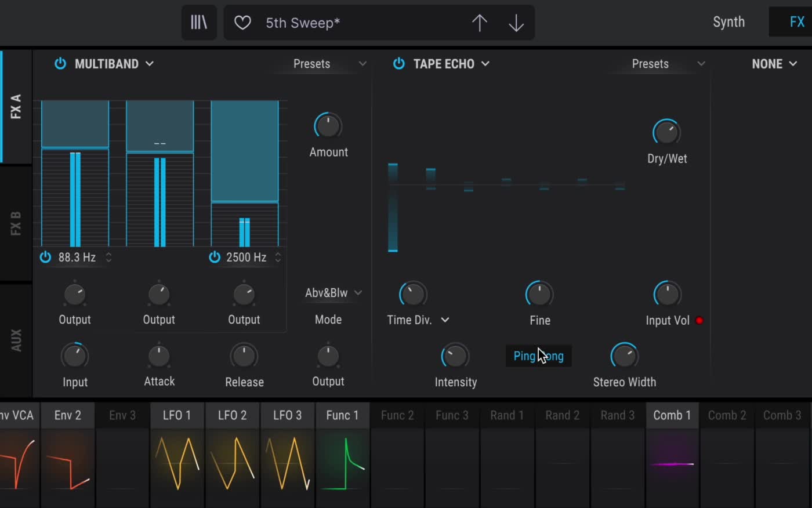Select the LFO 3 modulator tab
The height and width of the screenshot is (508, 812).
click(288, 415)
